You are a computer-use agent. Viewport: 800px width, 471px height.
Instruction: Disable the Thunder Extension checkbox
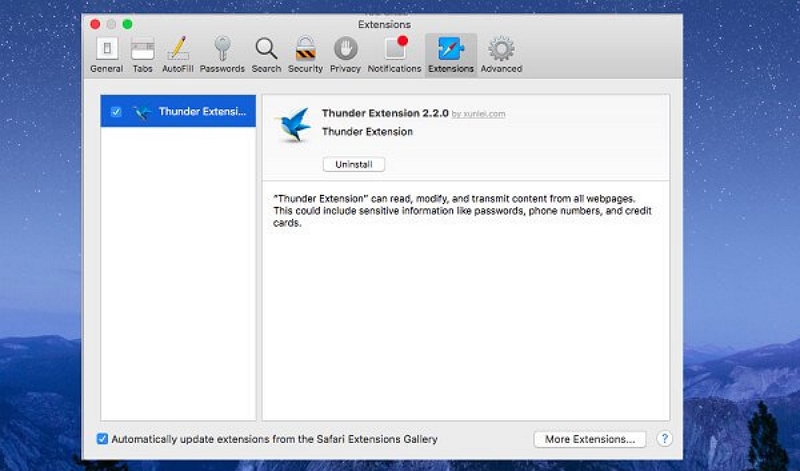point(116,112)
